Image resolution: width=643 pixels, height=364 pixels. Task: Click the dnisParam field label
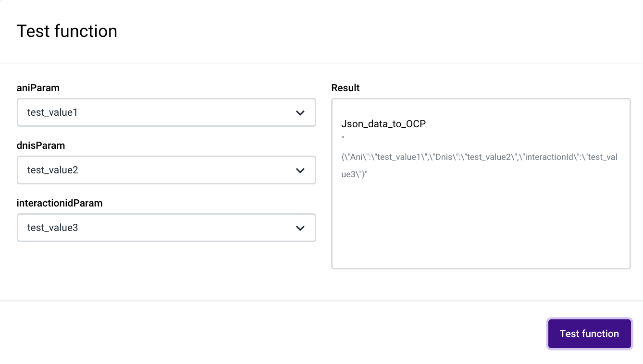tap(40, 146)
